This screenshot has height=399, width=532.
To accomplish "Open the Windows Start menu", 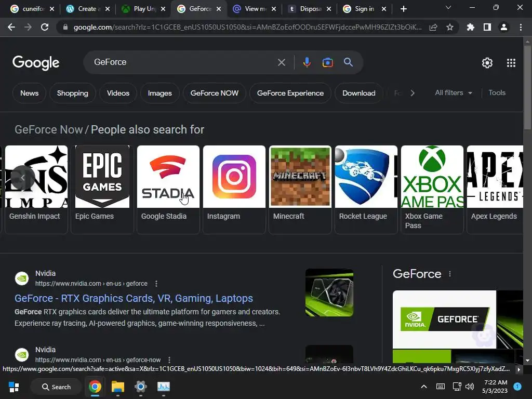I will (x=14, y=387).
